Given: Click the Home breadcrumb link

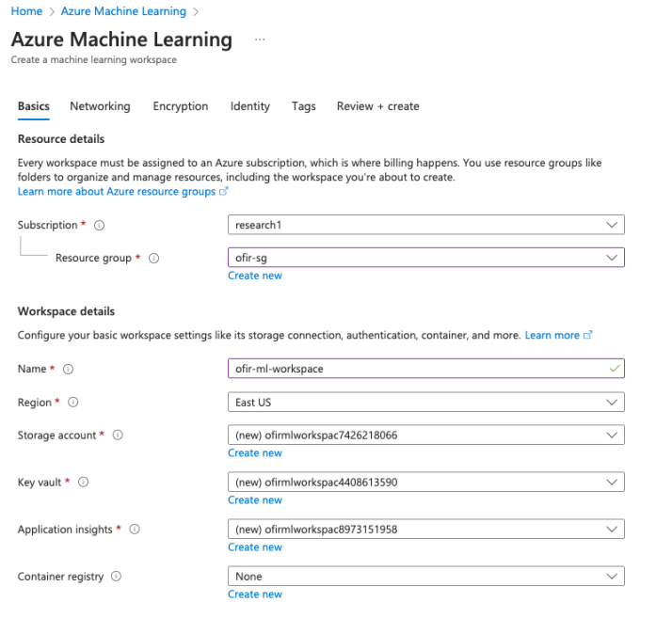Looking at the screenshot, I should 26,11.
